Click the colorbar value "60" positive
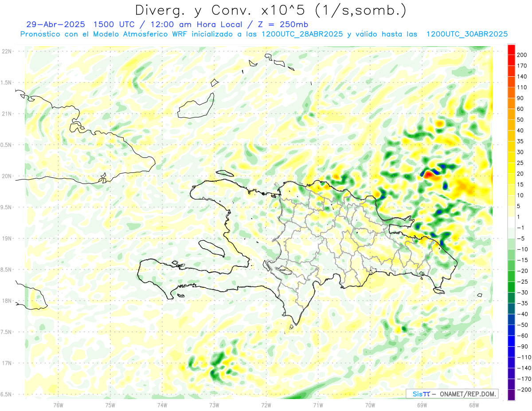Viewport: 532px width, 411px height. (520, 109)
